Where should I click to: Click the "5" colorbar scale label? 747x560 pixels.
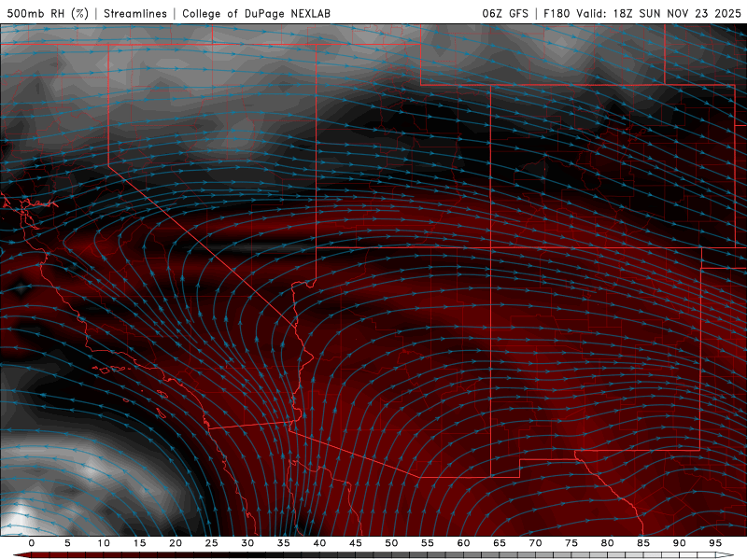tap(67, 543)
